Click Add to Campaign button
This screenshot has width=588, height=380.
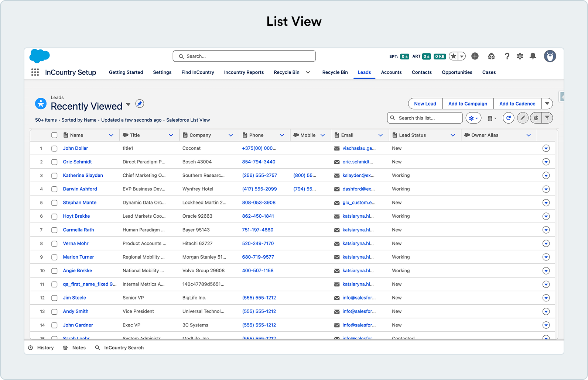[468, 104]
